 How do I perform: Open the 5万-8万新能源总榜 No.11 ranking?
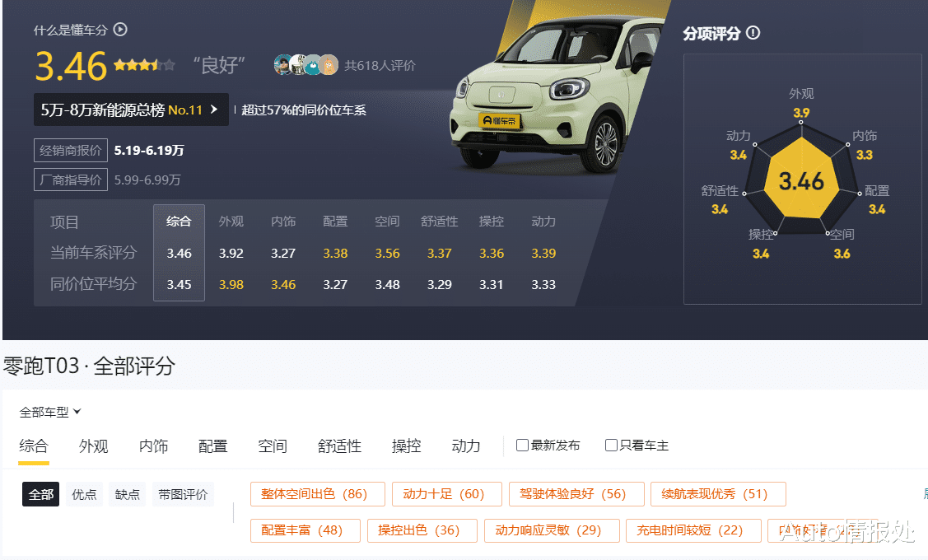[131, 110]
